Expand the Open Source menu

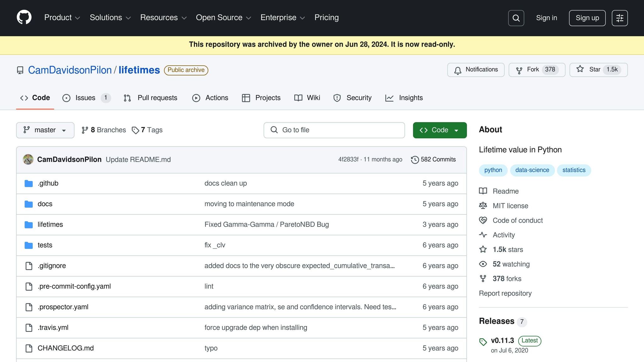point(224,18)
